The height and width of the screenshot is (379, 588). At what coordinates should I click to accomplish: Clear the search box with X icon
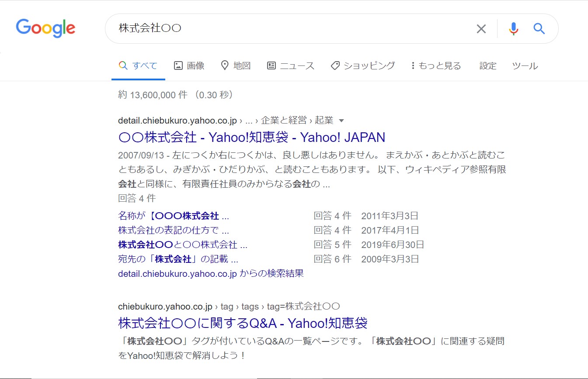(x=481, y=29)
